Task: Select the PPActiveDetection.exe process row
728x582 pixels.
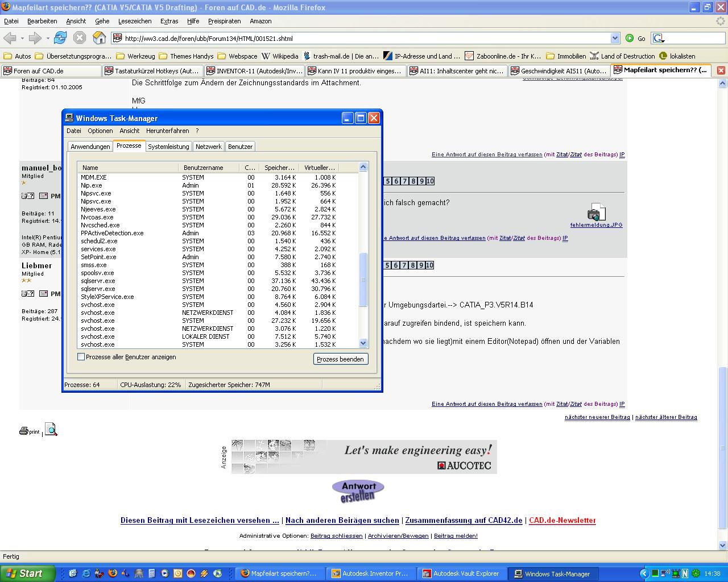Action: tap(218, 233)
